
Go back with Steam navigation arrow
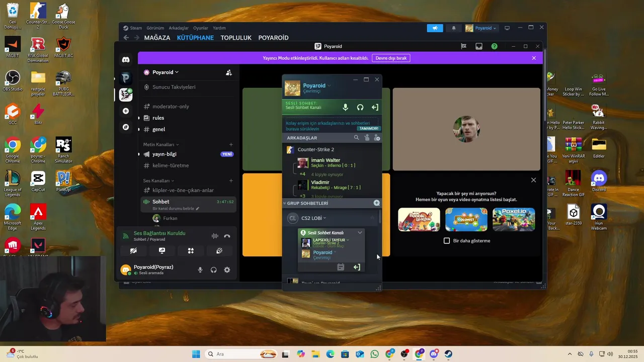[126, 38]
